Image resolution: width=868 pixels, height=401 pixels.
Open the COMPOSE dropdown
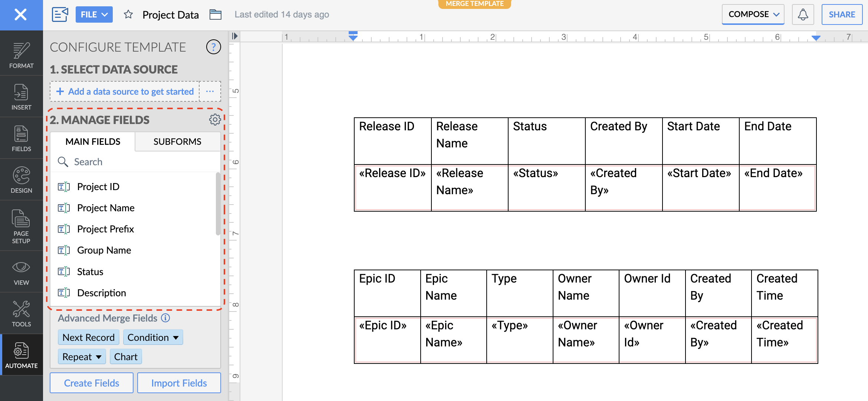coord(753,14)
